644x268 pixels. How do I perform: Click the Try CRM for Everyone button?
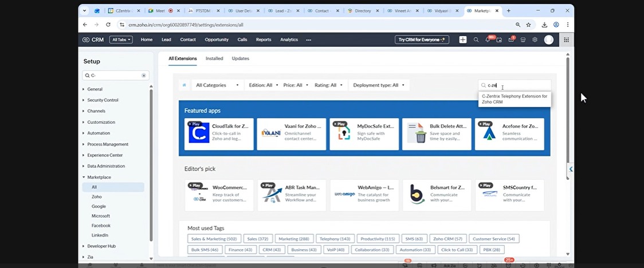click(422, 40)
